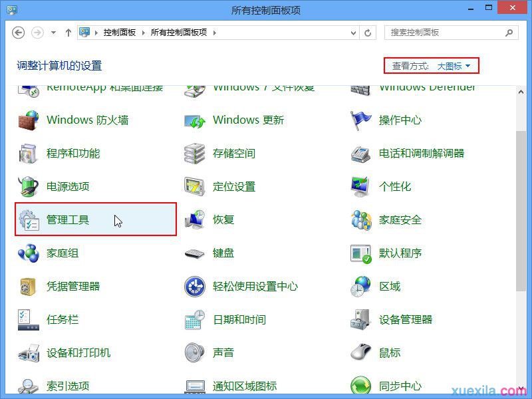Viewport: 532px width, 399px height.
Task: Open 个性化 monitor icon
Action: coord(360,187)
